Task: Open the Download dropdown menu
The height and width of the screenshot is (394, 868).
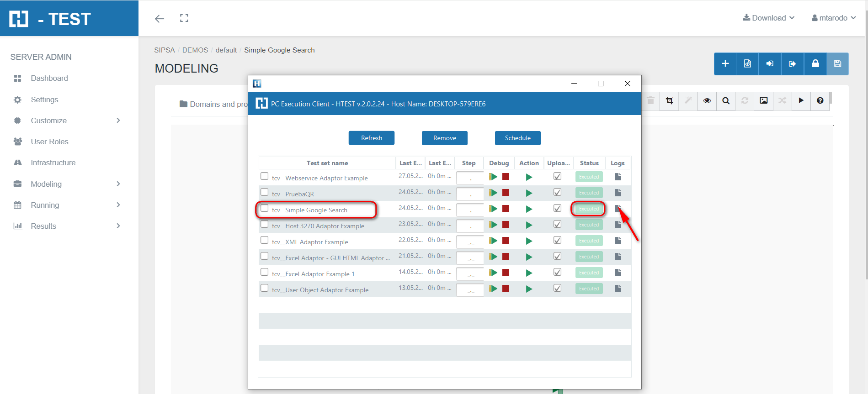Action: (x=769, y=18)
